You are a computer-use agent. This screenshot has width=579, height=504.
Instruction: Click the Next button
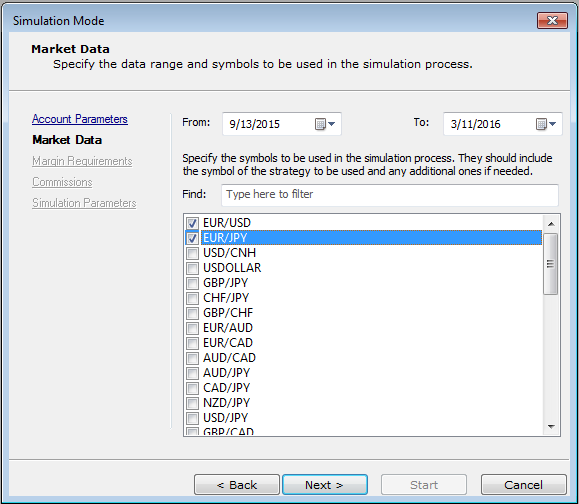(325, 484)
